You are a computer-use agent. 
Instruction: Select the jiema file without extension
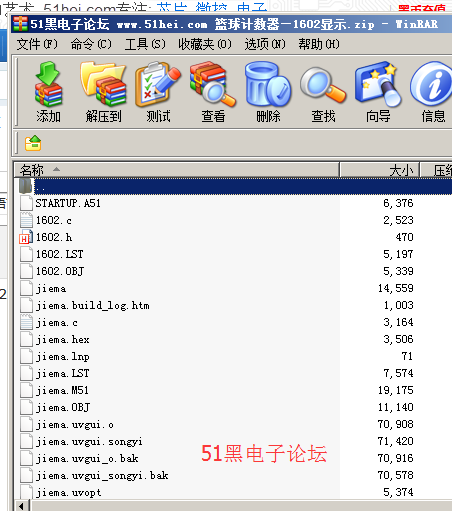click(51, 288)
